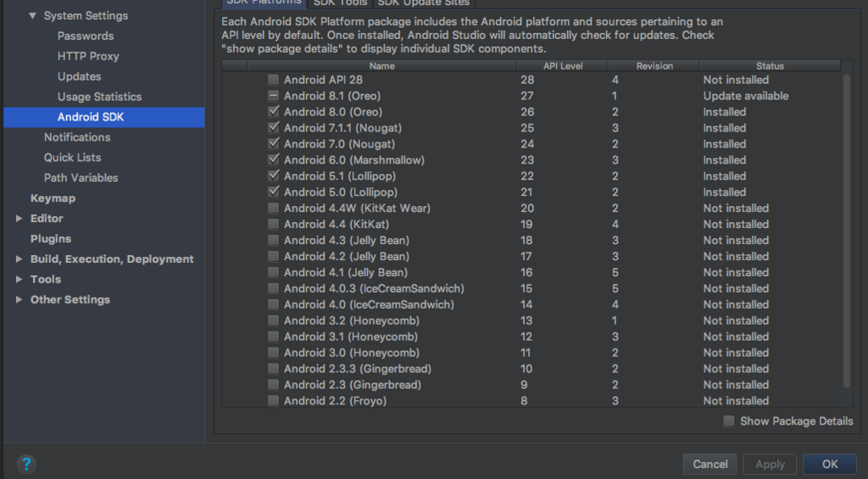Uncheck Android 7.0 (Nougat) platform

point(273,144)
